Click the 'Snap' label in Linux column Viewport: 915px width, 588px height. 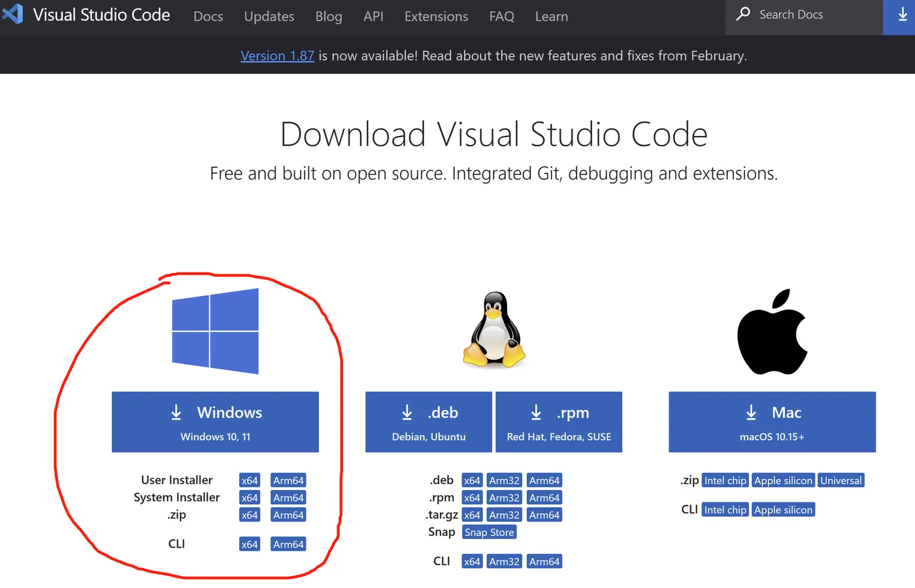[441, 532]
